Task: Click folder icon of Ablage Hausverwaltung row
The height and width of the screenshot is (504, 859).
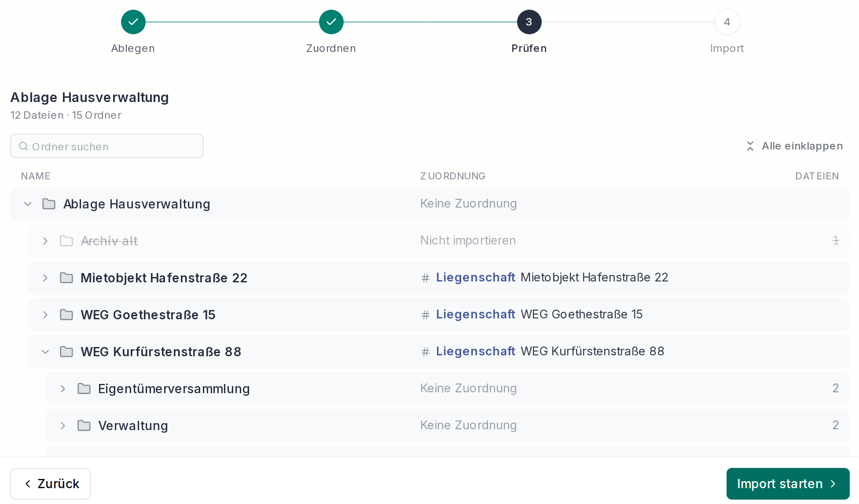Action: click(49, 204)
